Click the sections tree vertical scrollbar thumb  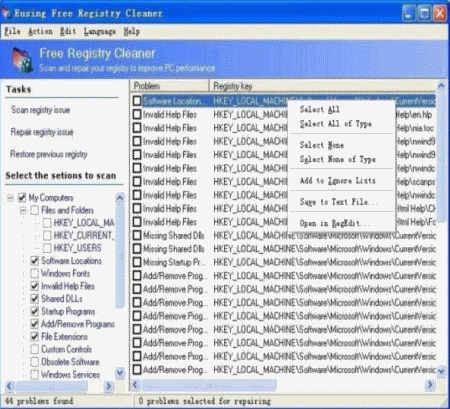(120, 255)
